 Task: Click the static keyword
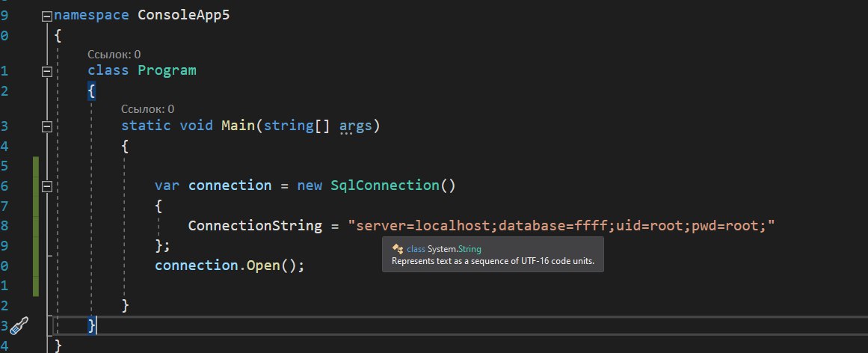coord(146,125)
